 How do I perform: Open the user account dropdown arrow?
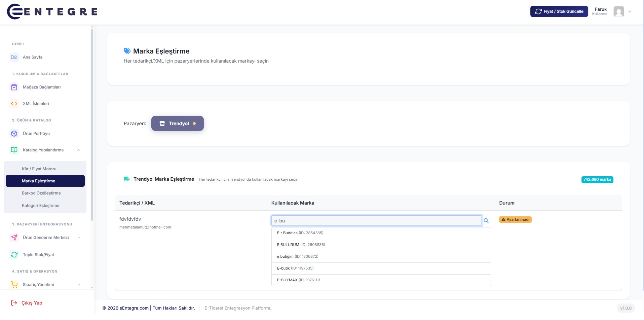point(630,11)
